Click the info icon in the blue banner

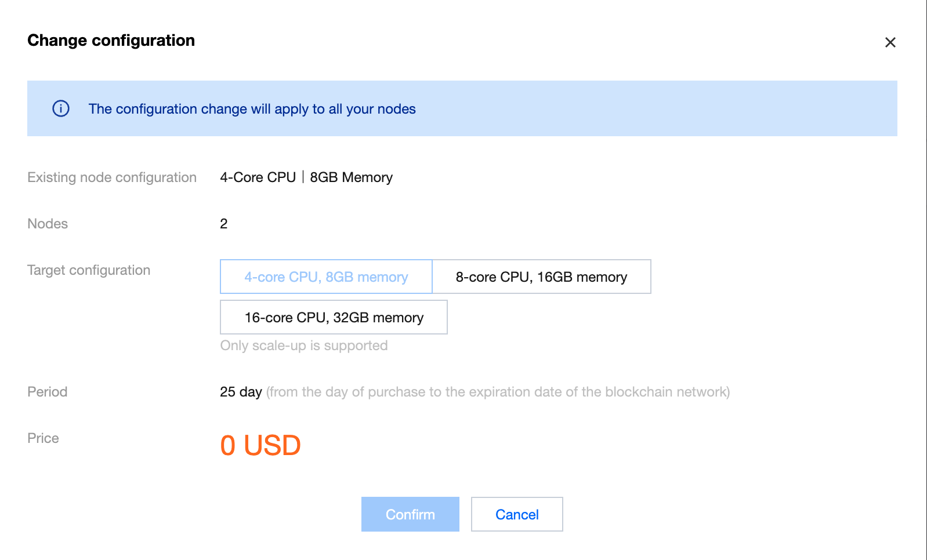[61, 108]
